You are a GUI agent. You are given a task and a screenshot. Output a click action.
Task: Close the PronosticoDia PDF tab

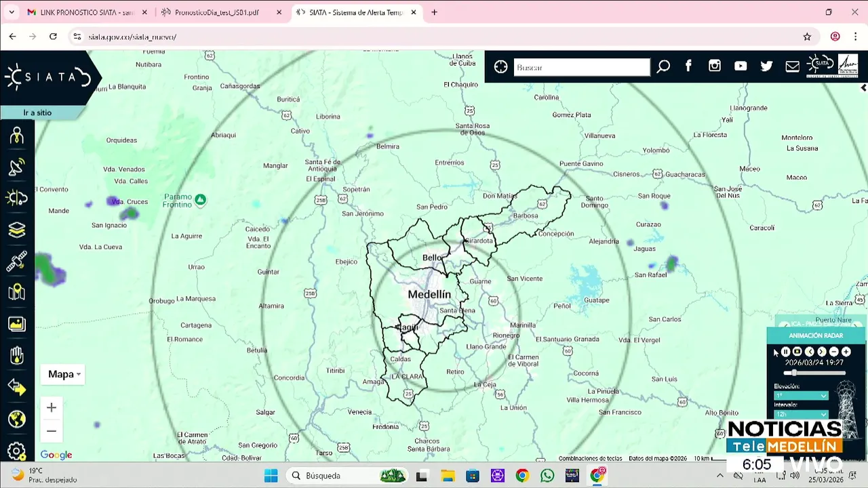(279, 12)
